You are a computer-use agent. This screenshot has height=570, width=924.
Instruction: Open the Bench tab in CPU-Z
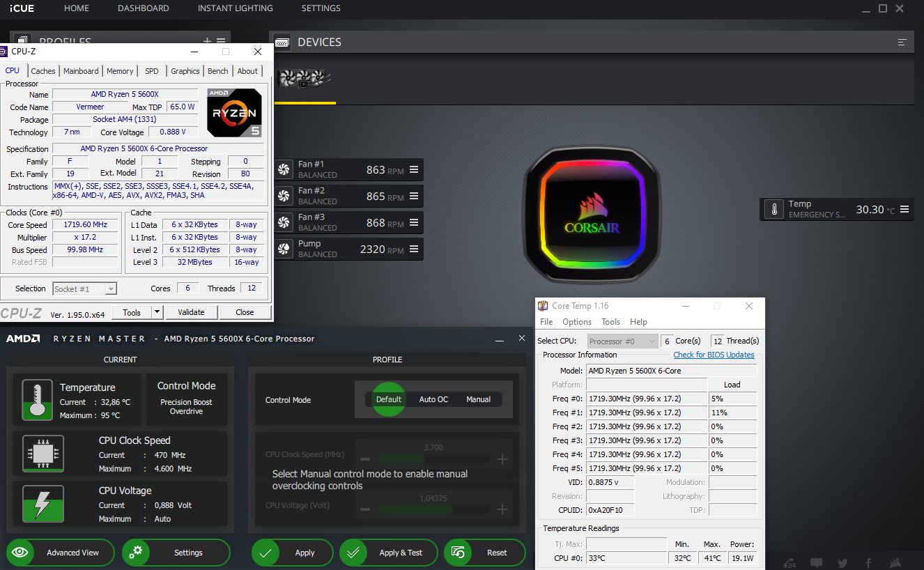pyautogui.click(x=217, y=71)
